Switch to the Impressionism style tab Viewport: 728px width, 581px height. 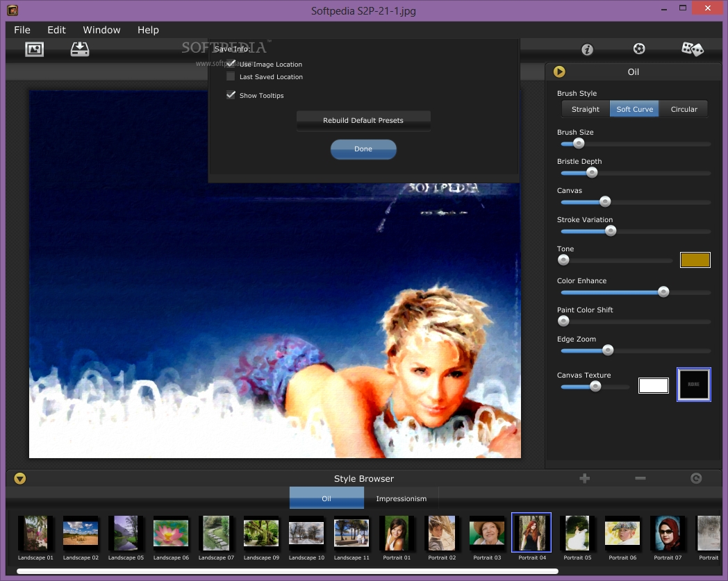[401, 498]
